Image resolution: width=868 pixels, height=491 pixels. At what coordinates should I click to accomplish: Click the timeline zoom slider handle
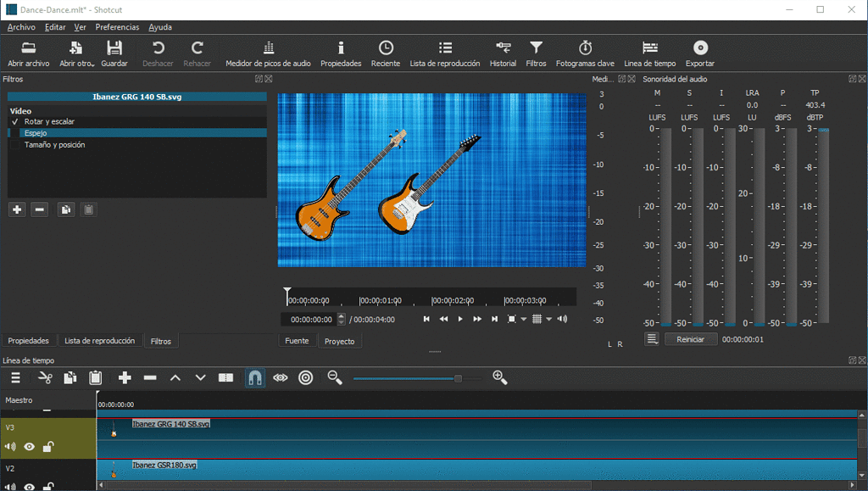pos(458,378)
